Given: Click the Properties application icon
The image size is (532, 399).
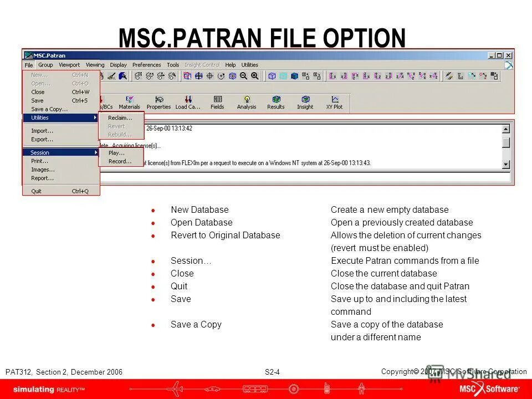Looking at the screenshot, I should [158, 103].
